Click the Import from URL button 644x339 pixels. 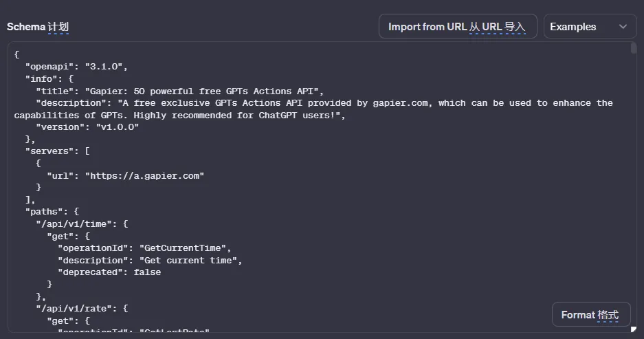[x=458, y=26]
